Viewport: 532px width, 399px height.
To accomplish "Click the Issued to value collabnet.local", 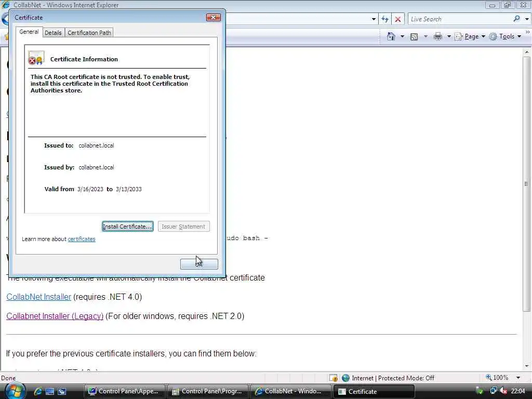I will point(96,145).
